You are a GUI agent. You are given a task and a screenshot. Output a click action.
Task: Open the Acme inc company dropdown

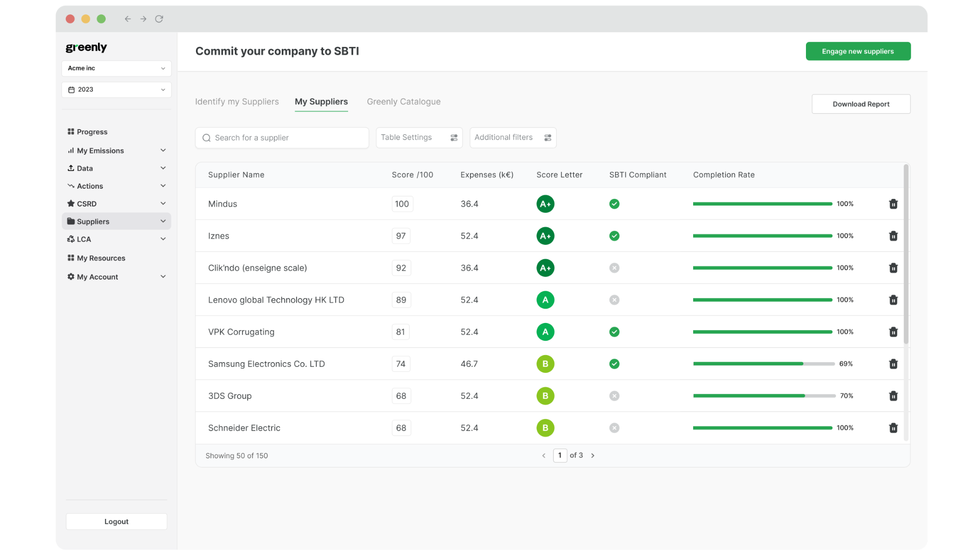[116, 68]
